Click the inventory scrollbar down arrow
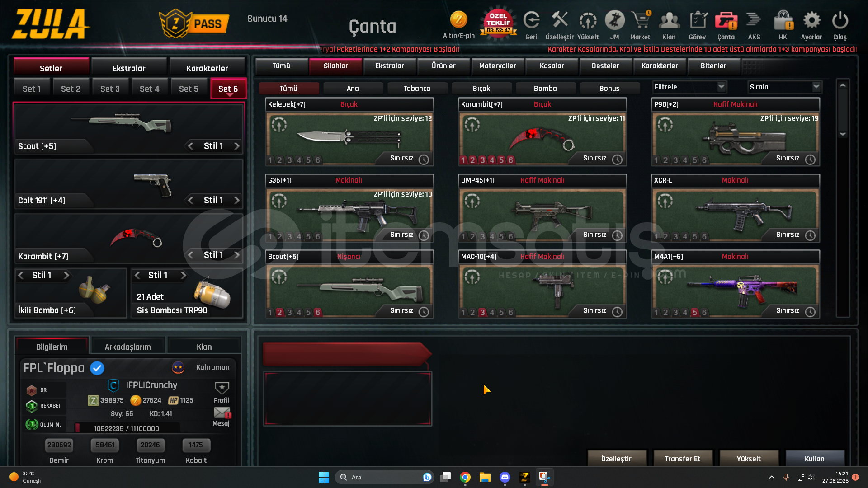 (x=843, y=135)
